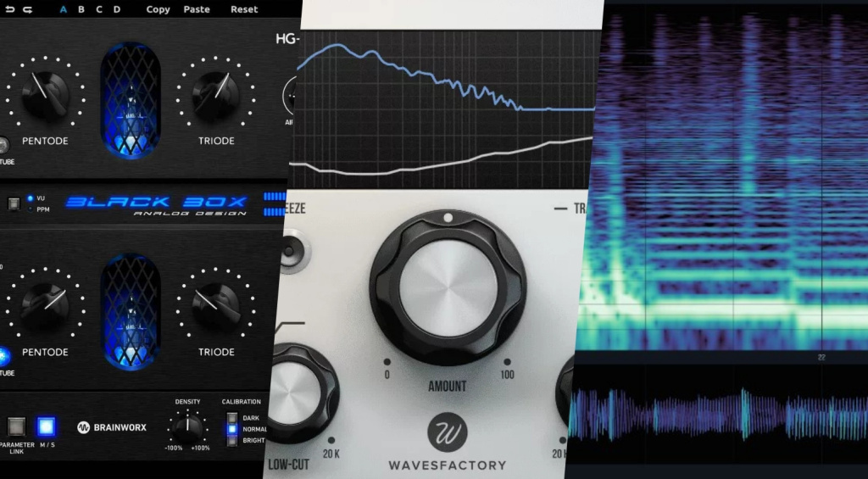
Task: Click the low-cut filter slope icon
Action: point(290,328)
